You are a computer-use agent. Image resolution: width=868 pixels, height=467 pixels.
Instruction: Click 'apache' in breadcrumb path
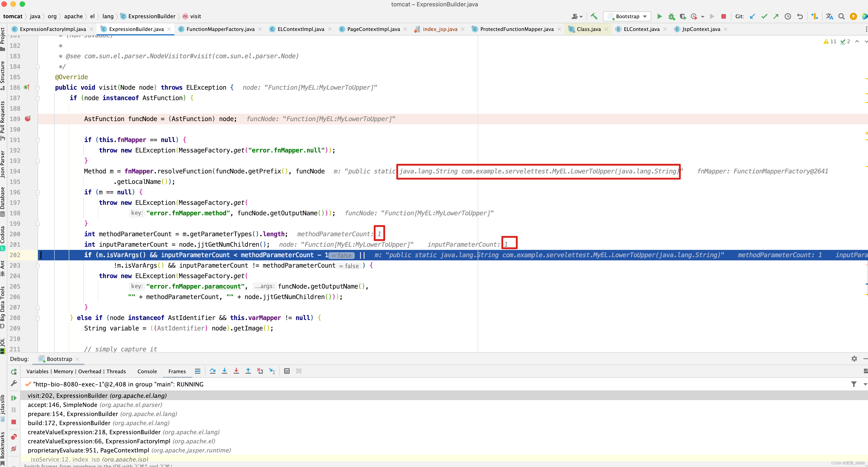[73, 16]
